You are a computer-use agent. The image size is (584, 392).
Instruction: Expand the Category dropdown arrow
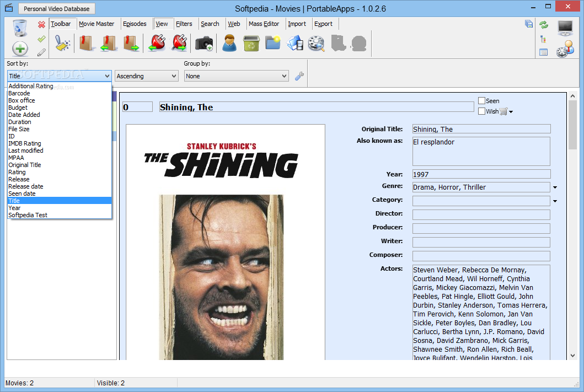[x=555, y=201]
